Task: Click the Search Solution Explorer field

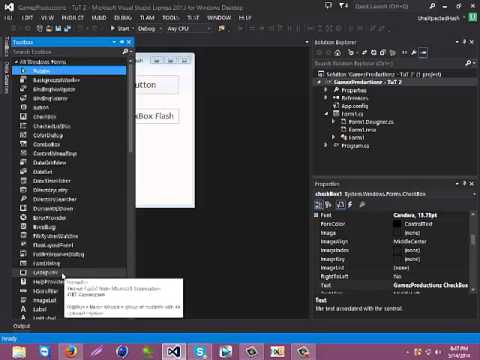Action: [389, 63]
